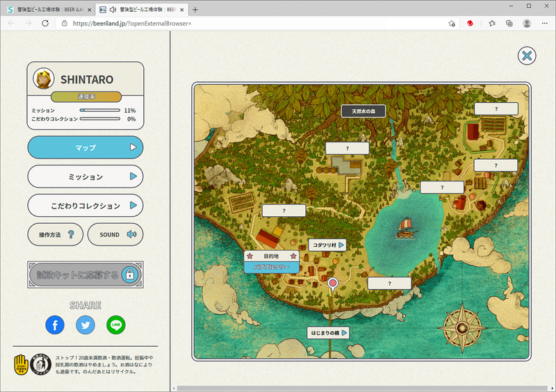Screen dimensions: 556x392
Task: Open the こだわりコレクション button
Action: [85, 206]
